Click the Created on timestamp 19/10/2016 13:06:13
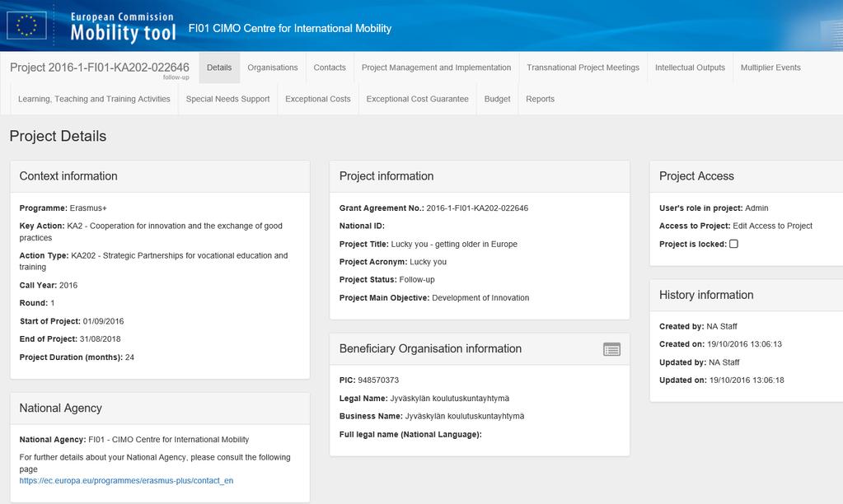 [744, 344]
